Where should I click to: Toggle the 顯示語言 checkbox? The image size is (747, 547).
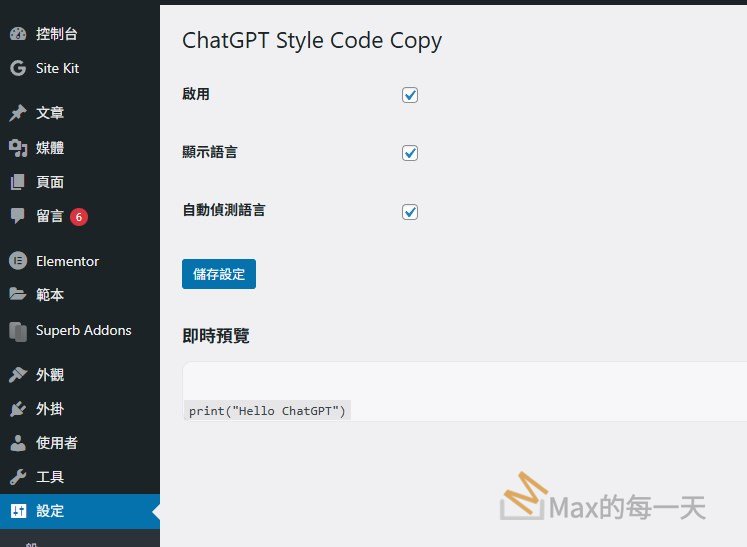(410, 153)
